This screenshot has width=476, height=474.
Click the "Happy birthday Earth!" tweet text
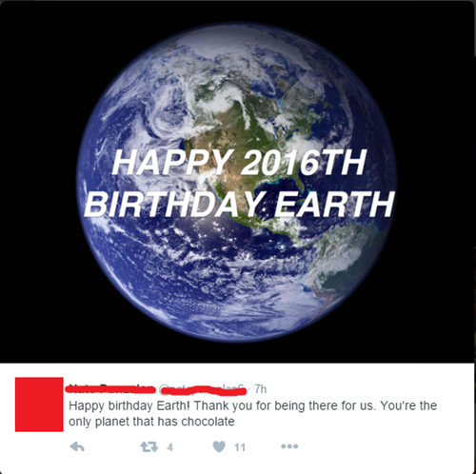click(x=131, y=405)
